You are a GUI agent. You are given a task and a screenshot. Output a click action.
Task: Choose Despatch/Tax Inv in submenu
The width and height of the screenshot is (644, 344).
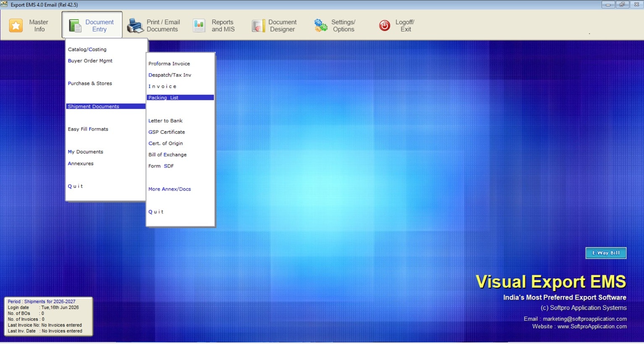[x=170, y=75]
